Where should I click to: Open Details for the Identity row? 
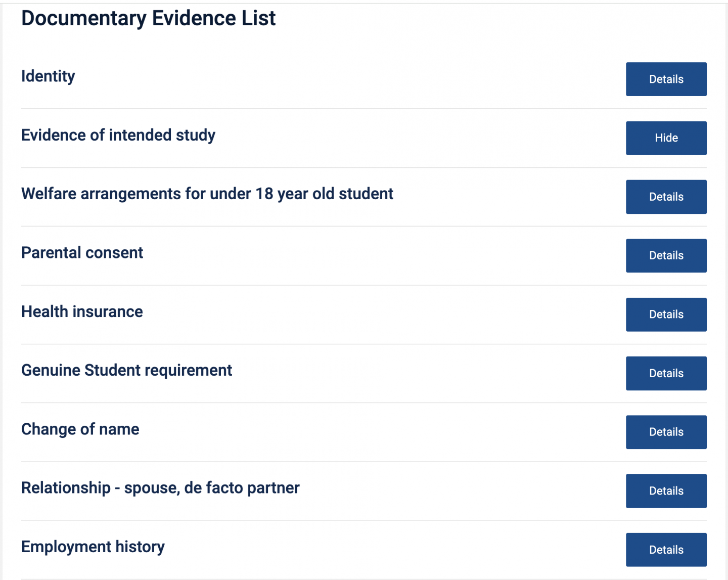(x=666, y=79)
